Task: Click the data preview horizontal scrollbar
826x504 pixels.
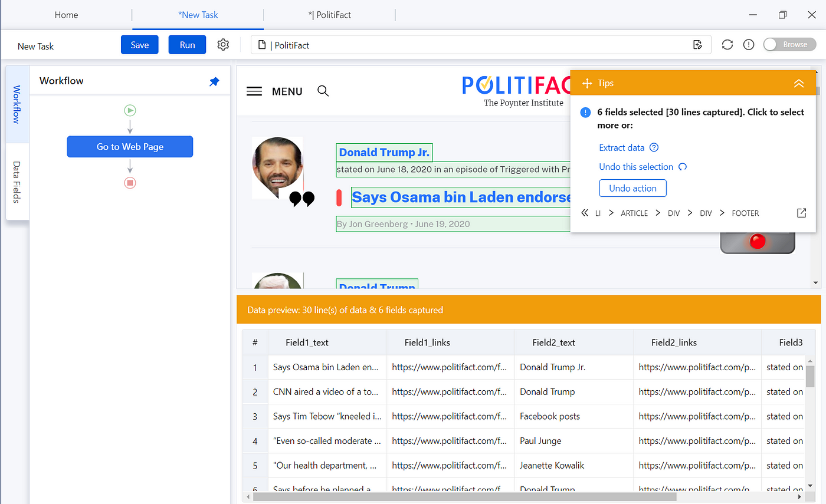Action: pos(464,496)
